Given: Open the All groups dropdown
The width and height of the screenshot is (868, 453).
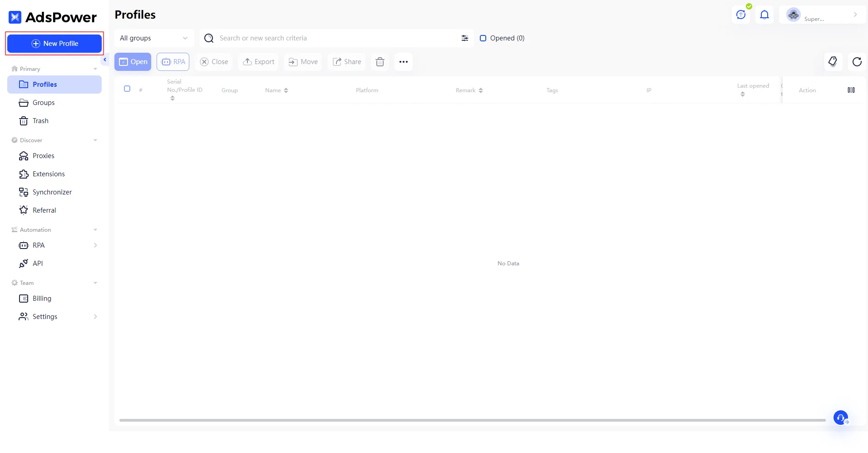Looking at the screenshot, I should point(153,38).
